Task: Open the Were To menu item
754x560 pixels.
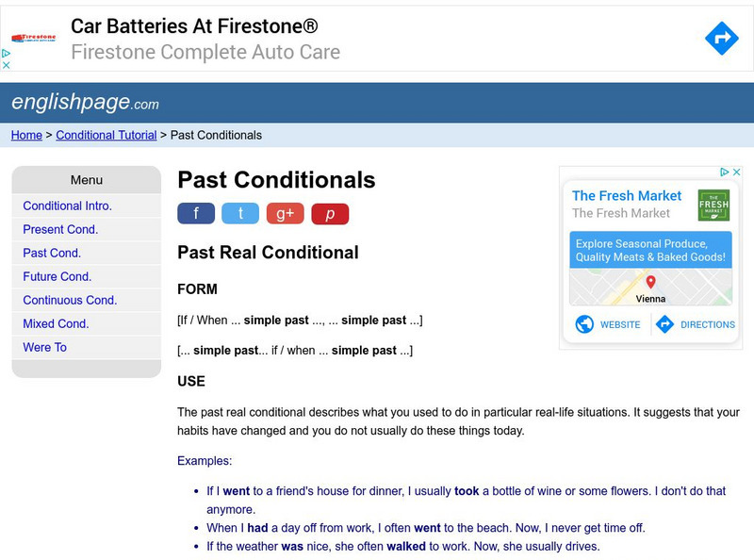Action: [44, 347]
